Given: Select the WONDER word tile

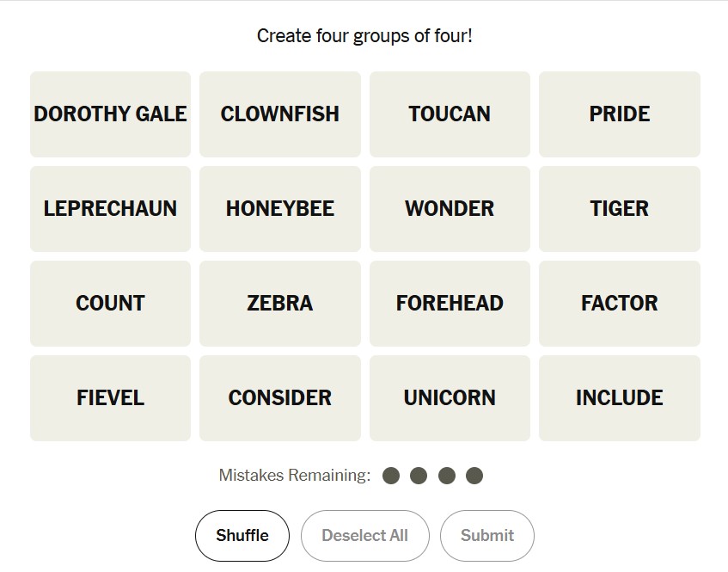Looking at the screenshot, I should coord(450,209).
